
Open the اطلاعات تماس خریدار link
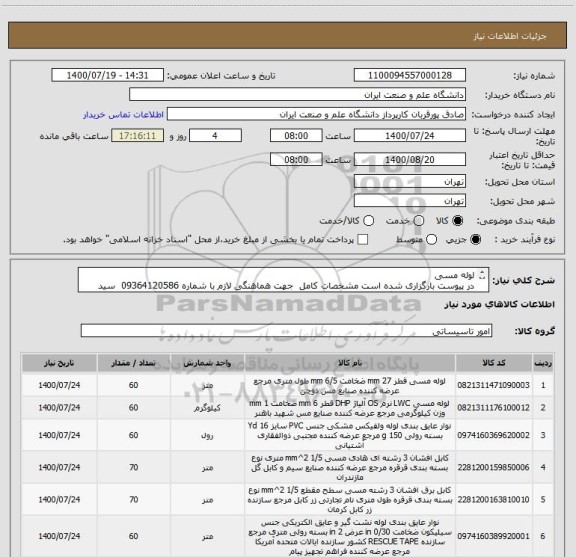click(123, 115)
